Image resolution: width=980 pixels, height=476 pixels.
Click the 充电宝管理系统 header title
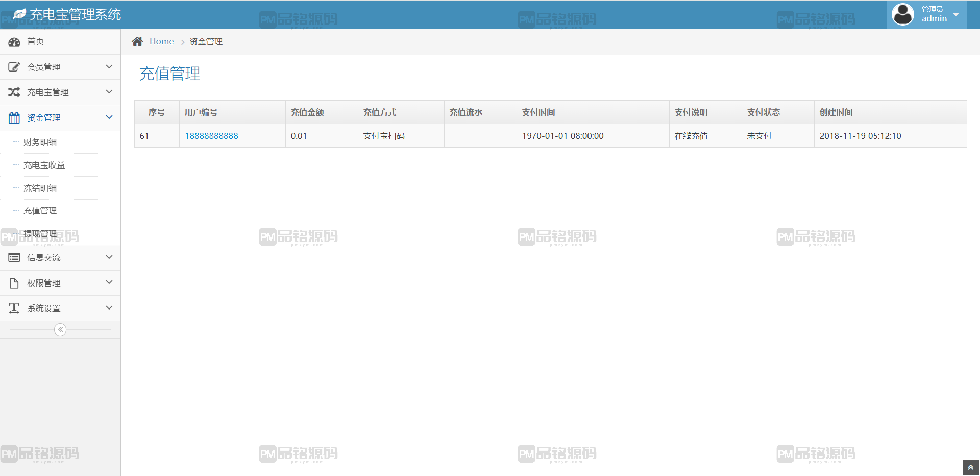76,14
